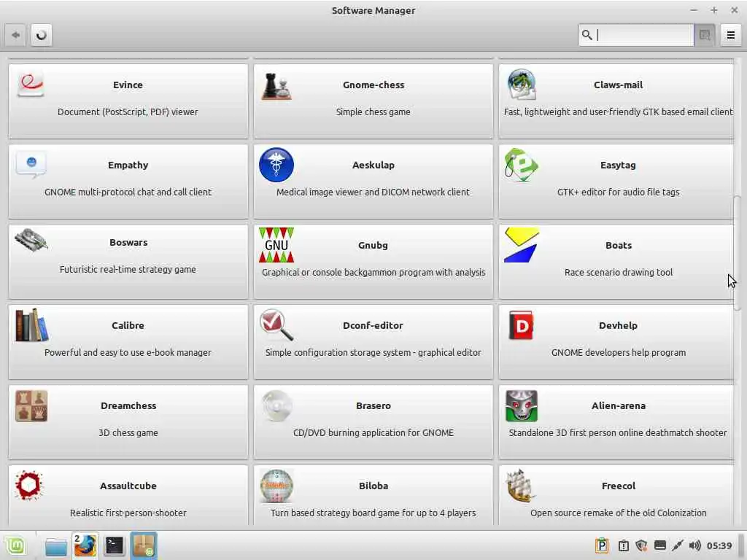The width and height of the screenshot is (747, 560).
Task: Click the update shield tray icon
Action: (641, 545)
